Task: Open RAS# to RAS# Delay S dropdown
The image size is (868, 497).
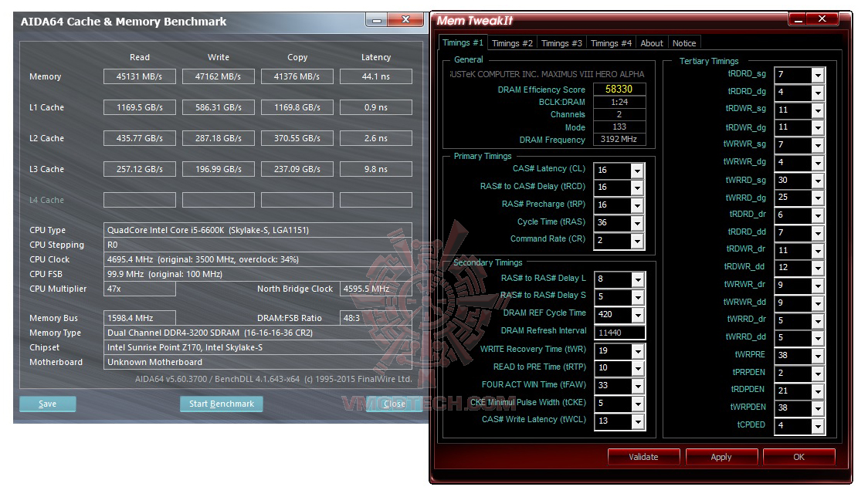Action: coord(638,297)
